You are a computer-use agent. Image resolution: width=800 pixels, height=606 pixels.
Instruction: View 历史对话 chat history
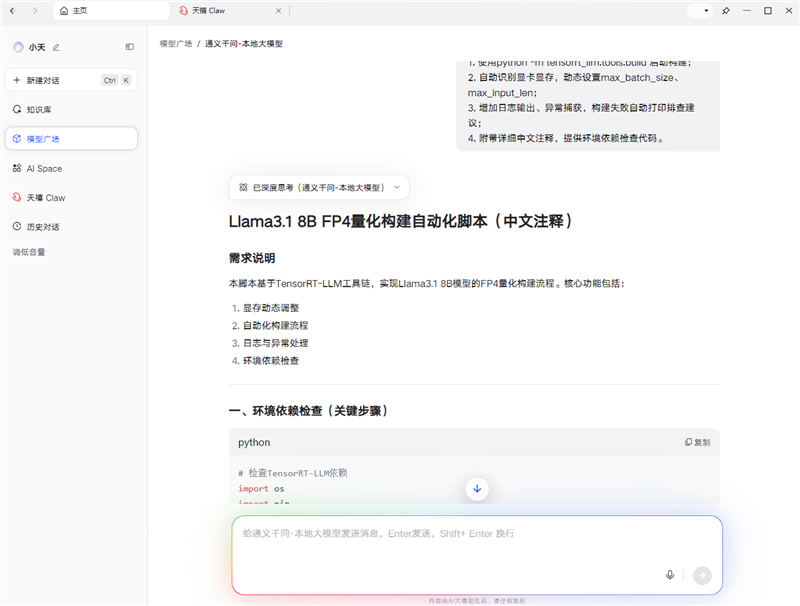click(x=71, y=226)
